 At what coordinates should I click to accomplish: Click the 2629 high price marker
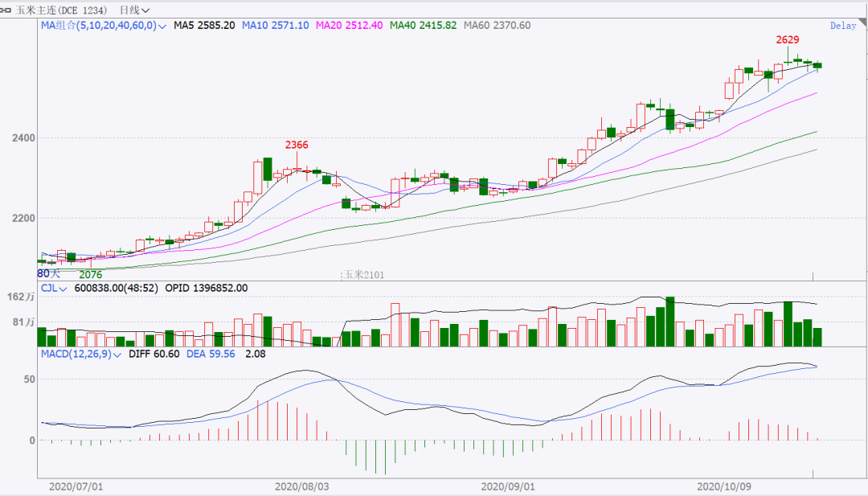787,40
